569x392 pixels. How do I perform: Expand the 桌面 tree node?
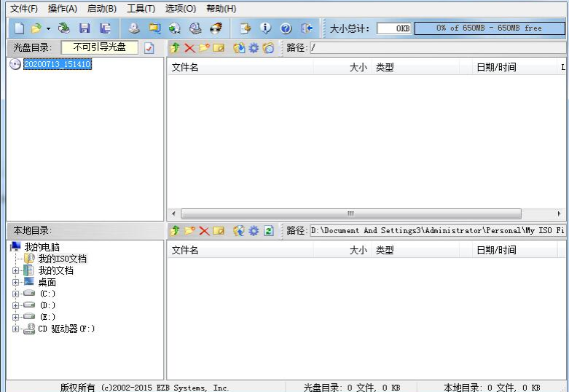click(x=15, y=283)
